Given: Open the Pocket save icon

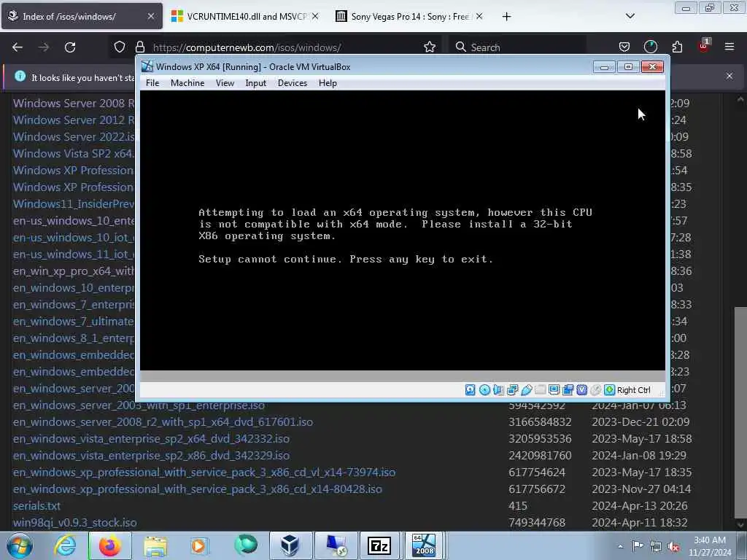Looking at the screenshot, I should pyautogui.click(x=624, y=47).
